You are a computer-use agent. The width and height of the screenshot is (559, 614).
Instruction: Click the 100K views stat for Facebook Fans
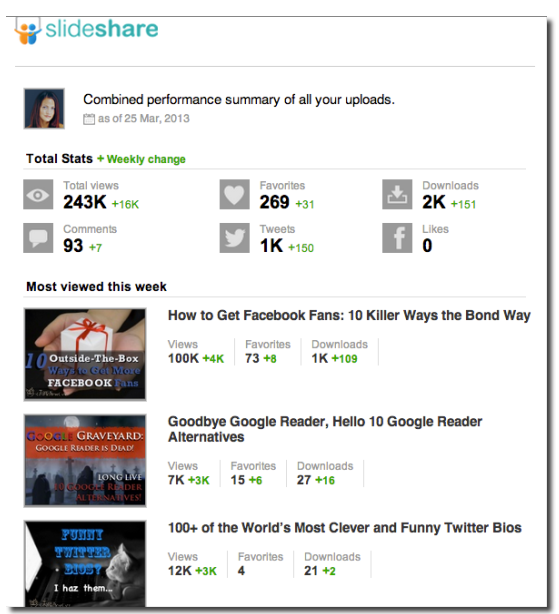183,358
